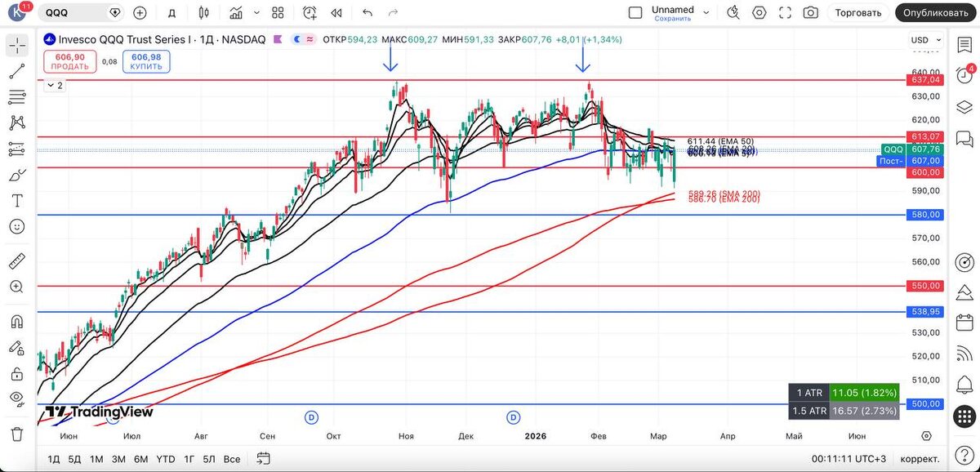Open quick search lightning icon
Viewport: 980px width, 472px height.
[x=733, y=12]
